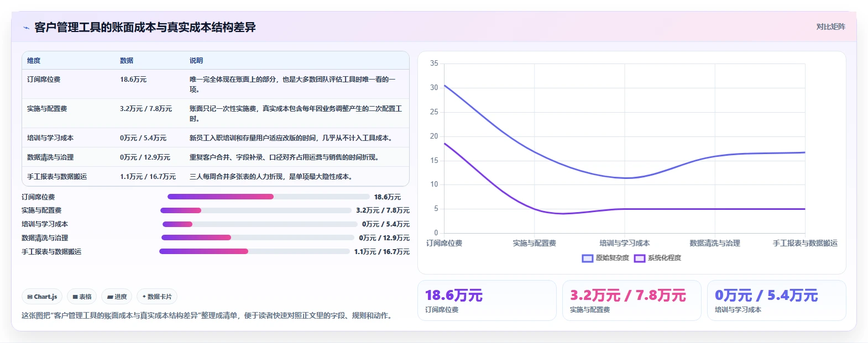Click the 0万元 / 5.4万元 table cell
Viewport: 868px width, 343px height.
(143, 138)
